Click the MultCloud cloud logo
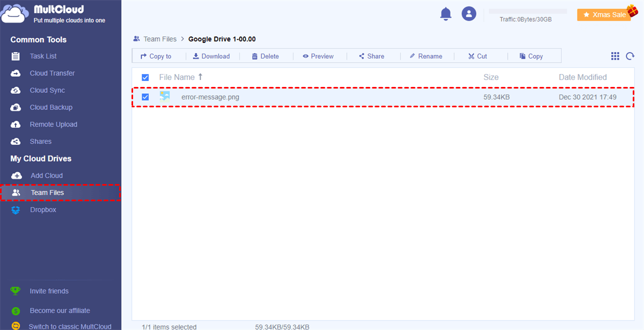This screenshot has height=330, width=644. coord(14,13)
